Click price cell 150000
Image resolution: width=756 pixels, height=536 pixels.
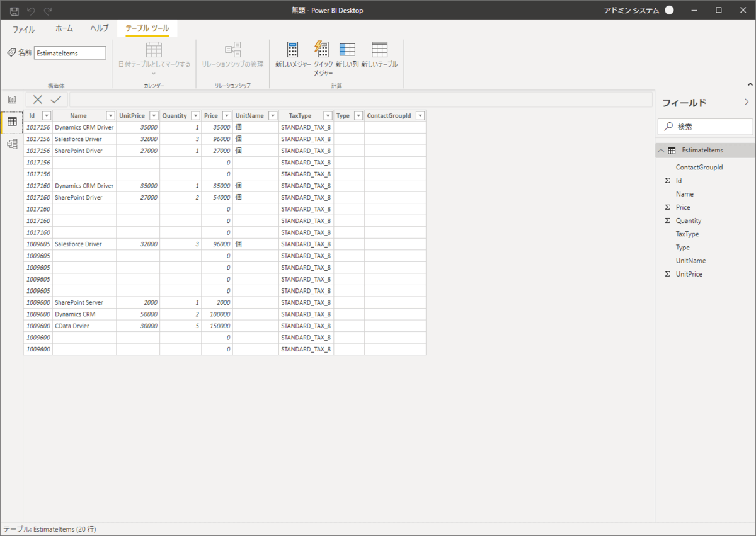pyautogui.click(x=217, y=326)
